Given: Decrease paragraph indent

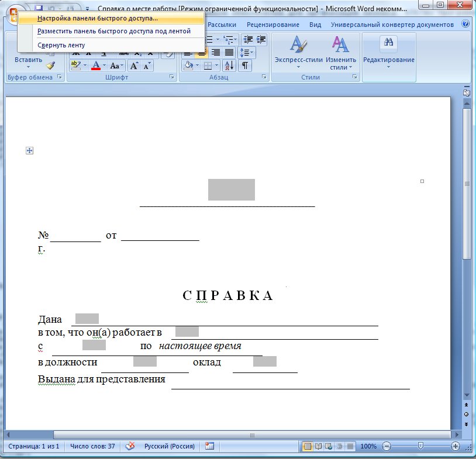Looking at the screenshot, I should 249,39.
